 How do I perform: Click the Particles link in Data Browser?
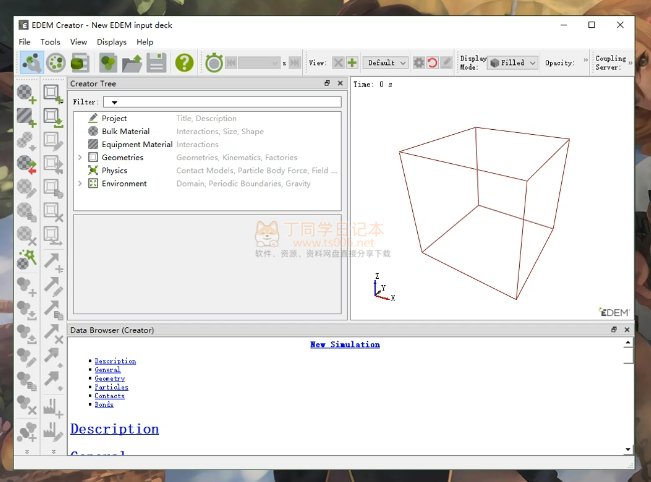pyautogui.click(x=111, y=387)
